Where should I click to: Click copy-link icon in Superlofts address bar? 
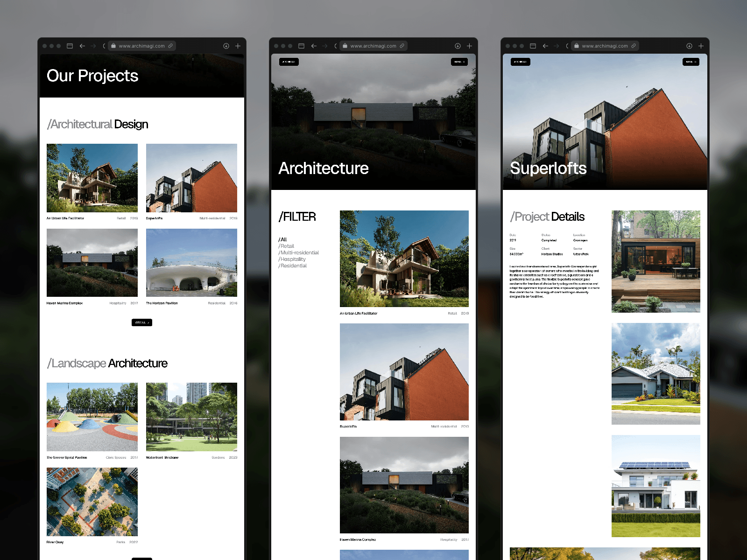634,46
